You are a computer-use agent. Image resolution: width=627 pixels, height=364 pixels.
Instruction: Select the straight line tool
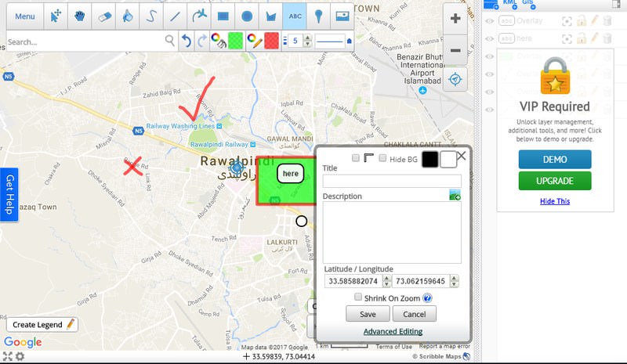(175, 16)
